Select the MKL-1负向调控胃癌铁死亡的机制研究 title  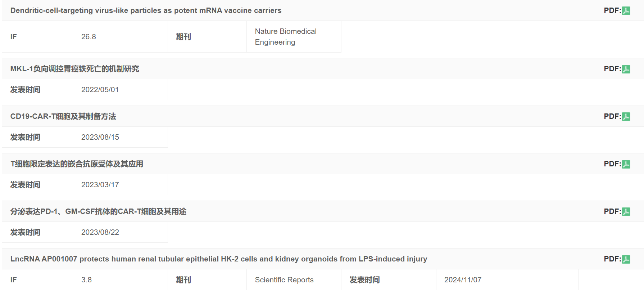(76, 69)
